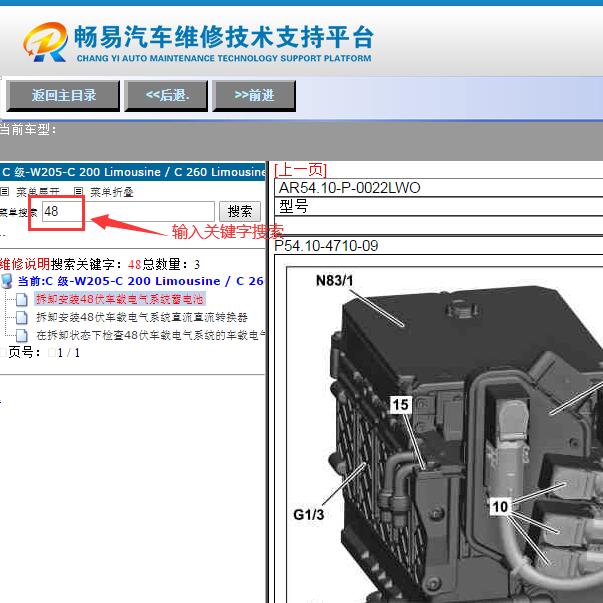This screenshot has width=603, height=603.
Task: Click the Chang Yi platform logo icon
Action: (45, 42)
